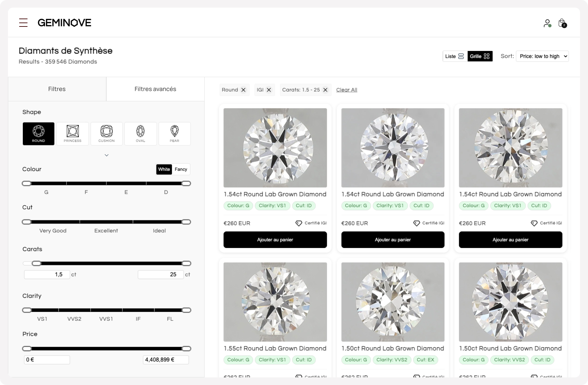Click the Colour slider right handle
The height and width of the screenshot is (385, 588).
[186, 183]
